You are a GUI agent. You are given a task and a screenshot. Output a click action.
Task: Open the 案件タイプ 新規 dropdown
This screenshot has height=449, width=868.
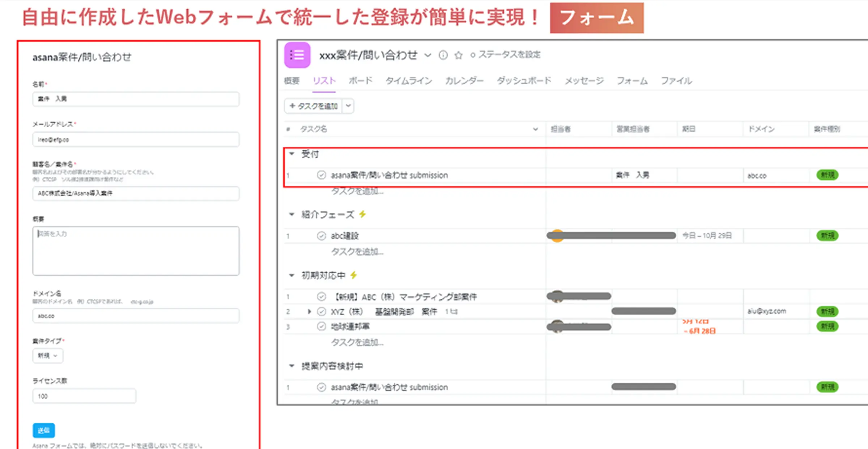(x=48, y=356)
